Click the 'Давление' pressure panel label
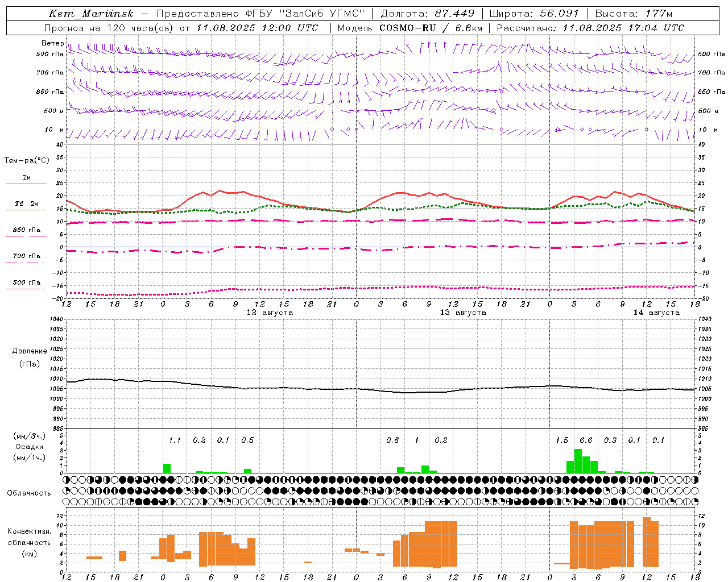Screen dimensions: 728x582 (30, 351)
